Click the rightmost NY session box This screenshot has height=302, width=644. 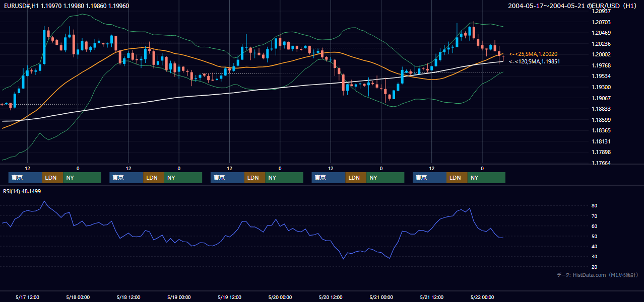point(486,178)
